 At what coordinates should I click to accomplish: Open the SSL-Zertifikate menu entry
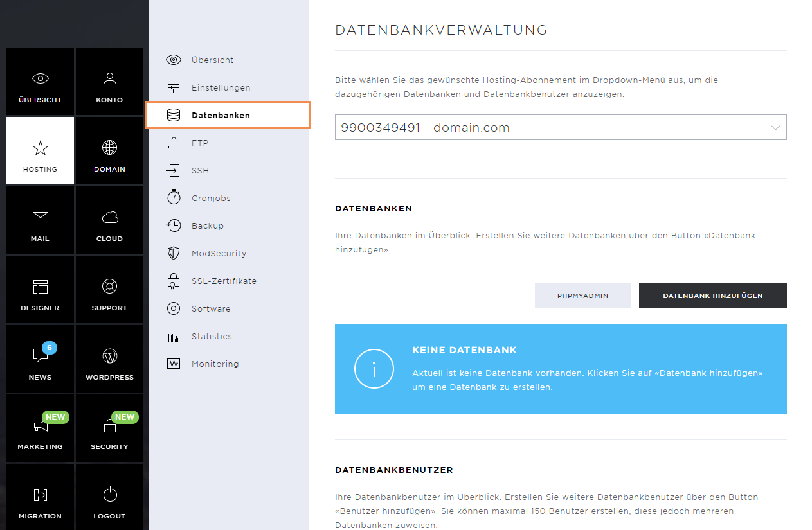click(x=224, y=281)
